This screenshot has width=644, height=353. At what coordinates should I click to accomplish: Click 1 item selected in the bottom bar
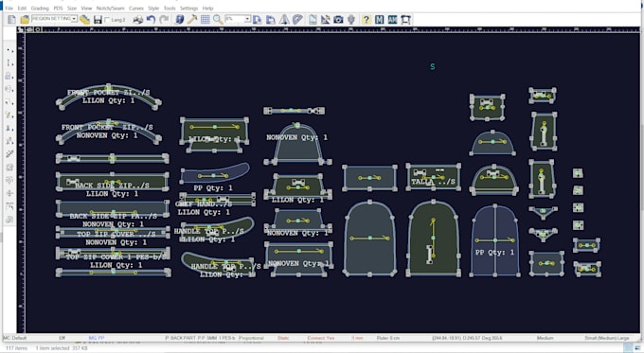pyautogui.click(x=52, y=348)
